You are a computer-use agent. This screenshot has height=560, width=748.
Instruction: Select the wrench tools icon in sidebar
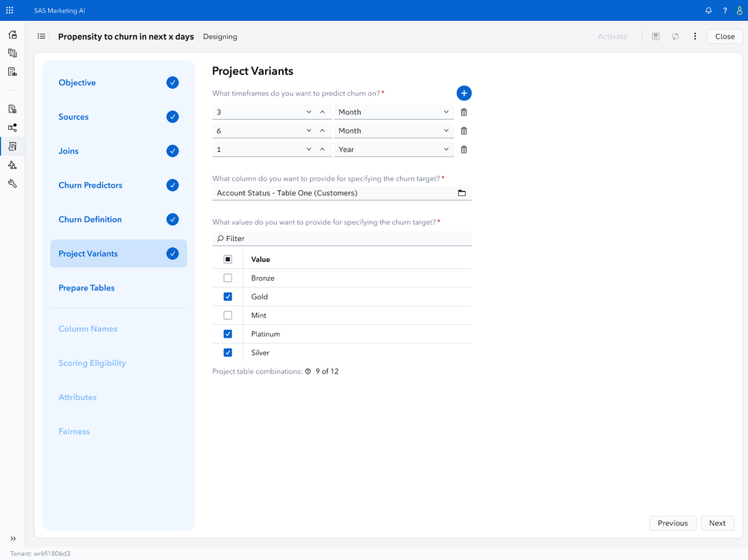pyautogui.click(x=12, y=183)
